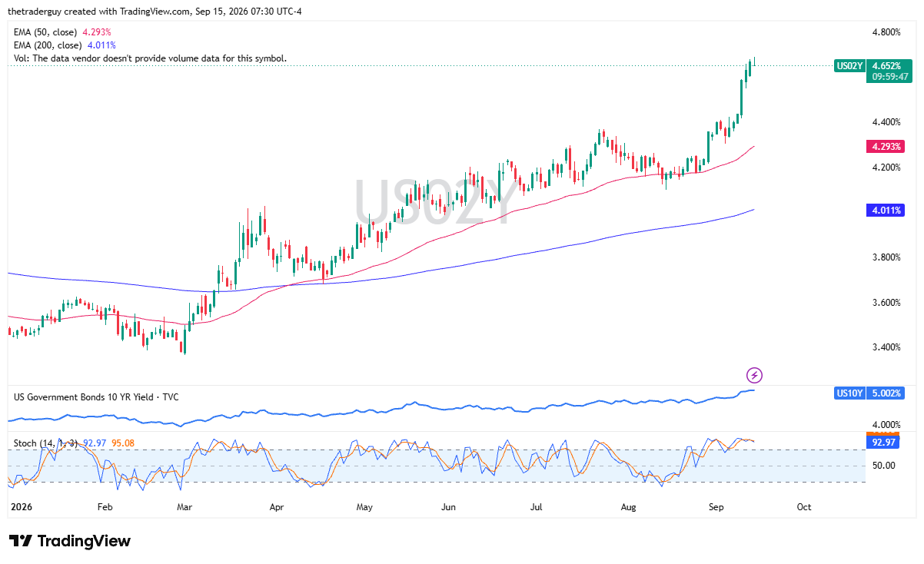Click the blue 4.011% price axis tag
This screenshot has height=564, width=924.
pos(886,210)
